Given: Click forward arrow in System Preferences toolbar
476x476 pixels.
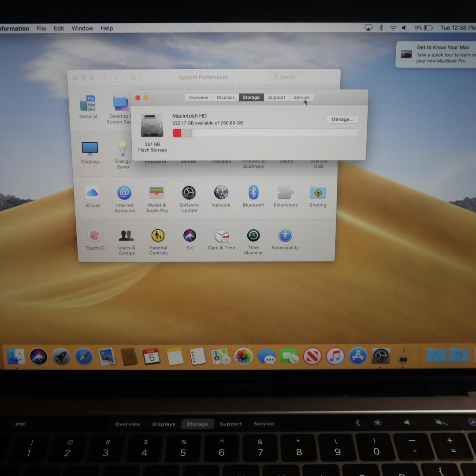Looking at the screenshot, I should pyautogui.click(x=115, y=78).
